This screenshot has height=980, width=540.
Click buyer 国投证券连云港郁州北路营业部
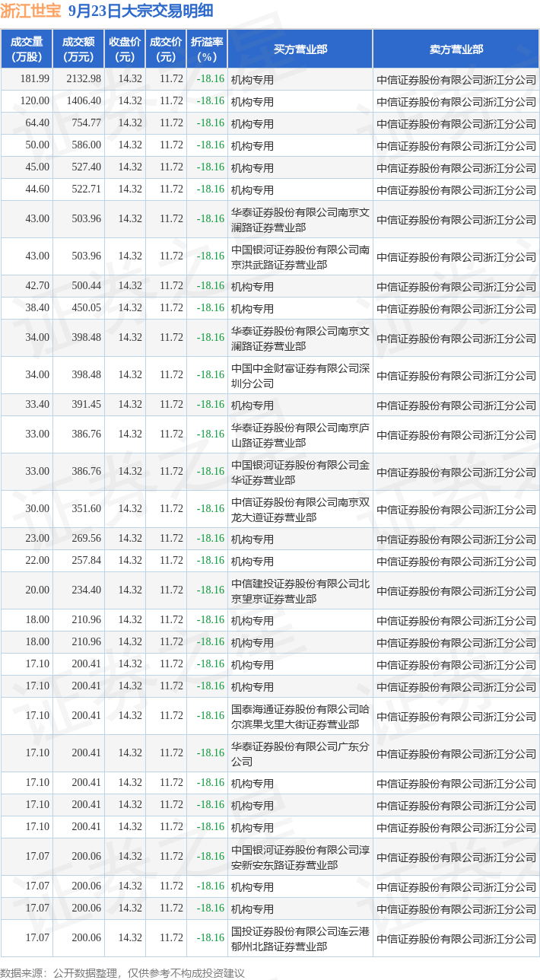[300, 938]
